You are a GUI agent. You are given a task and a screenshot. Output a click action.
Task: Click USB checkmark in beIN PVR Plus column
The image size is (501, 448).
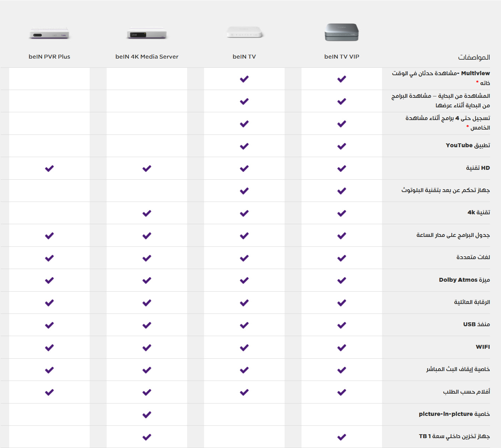[x=49, y=325]
